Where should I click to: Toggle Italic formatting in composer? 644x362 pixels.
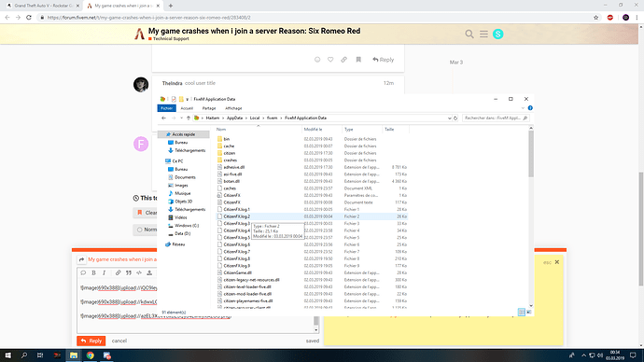pyautogui.click(x=105, y=273)
